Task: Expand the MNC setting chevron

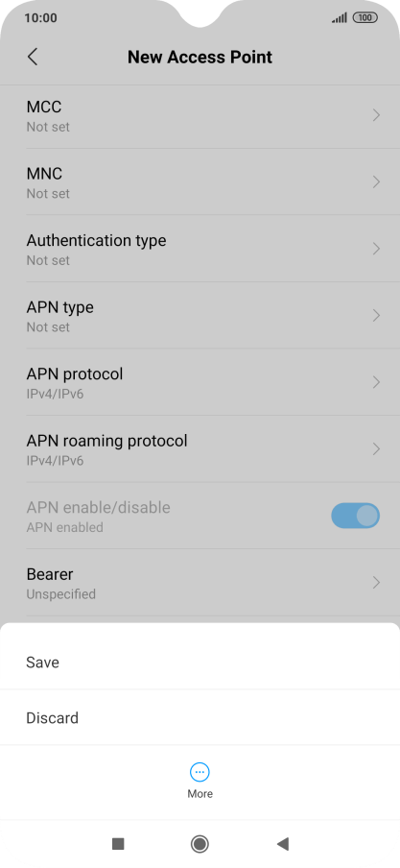Action: point(376,181)
